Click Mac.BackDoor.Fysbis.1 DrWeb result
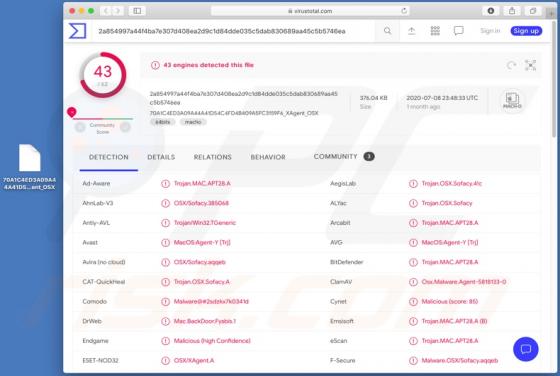The width and height of the screenshot is (560, 376). pos(205,321)
